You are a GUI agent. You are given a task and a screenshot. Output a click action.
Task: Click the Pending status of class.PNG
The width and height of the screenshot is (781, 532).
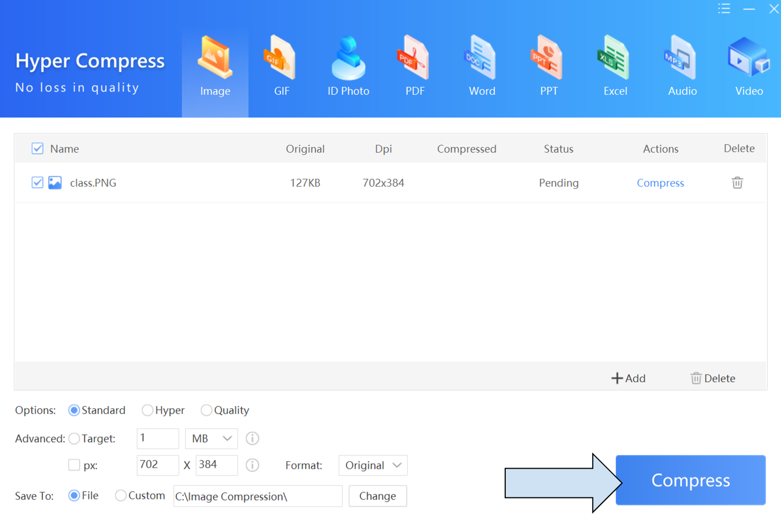coord(559,183)
